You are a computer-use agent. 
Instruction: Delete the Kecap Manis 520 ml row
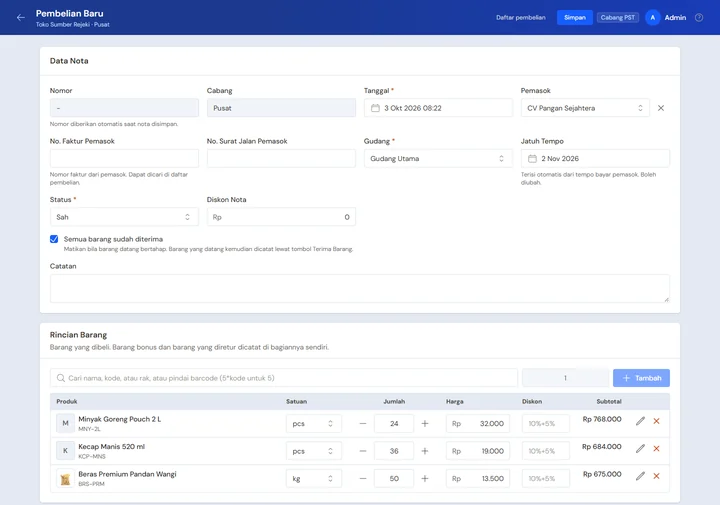(656, 449)
